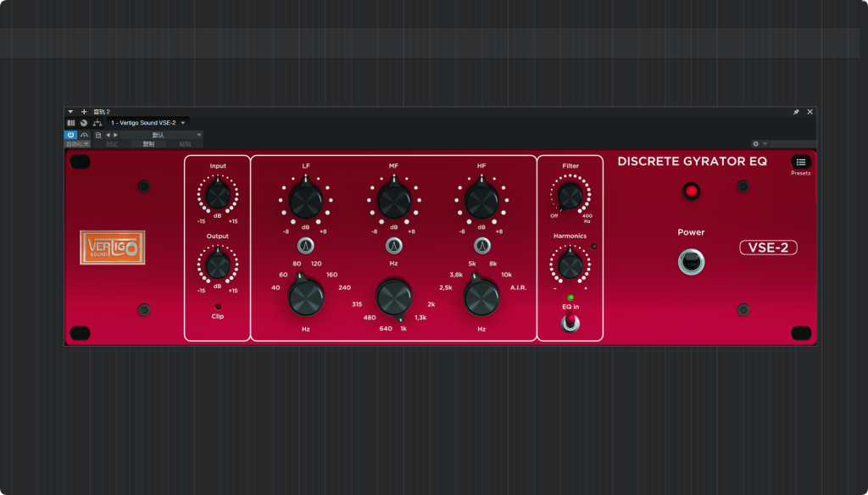The width and height of the screenshot is (868, 495).
Task: Select the 480 Hz MF frequency label
Action: point(370,317)
